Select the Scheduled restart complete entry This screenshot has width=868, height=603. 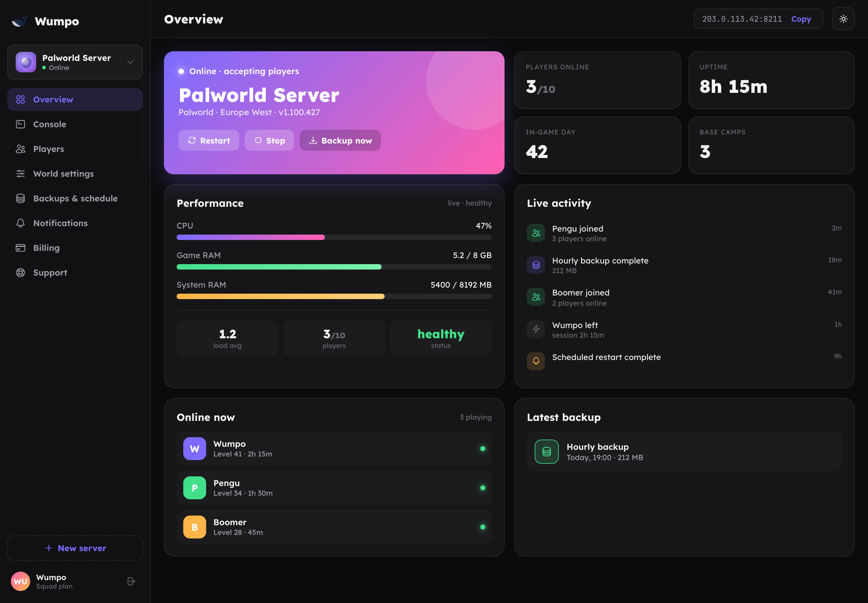(684, 361)
